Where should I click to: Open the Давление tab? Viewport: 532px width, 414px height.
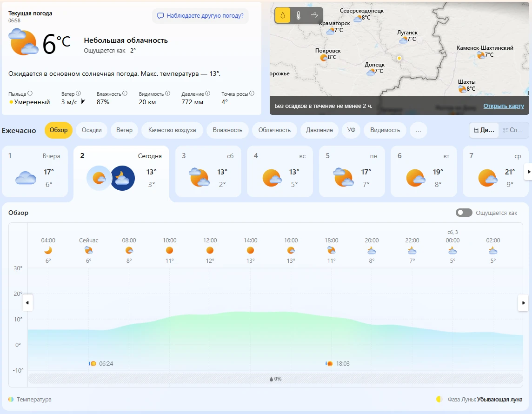[319, 130]
